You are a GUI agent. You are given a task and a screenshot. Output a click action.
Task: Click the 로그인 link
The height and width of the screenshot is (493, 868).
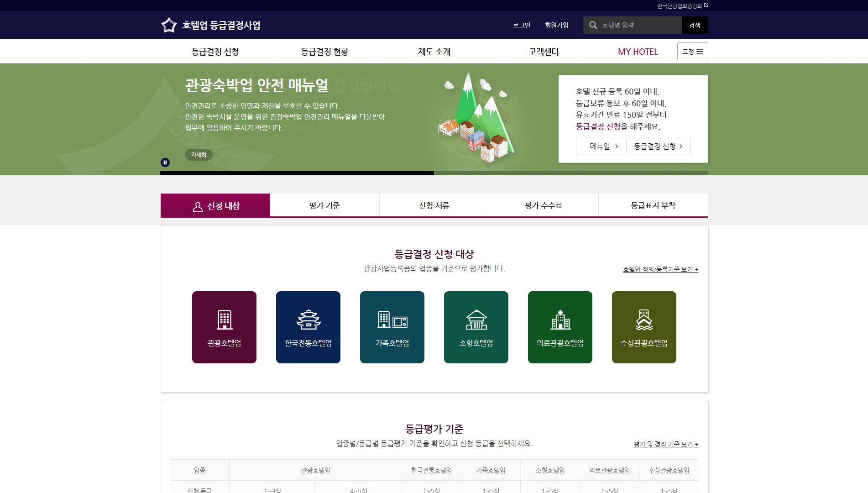(521, 25)
